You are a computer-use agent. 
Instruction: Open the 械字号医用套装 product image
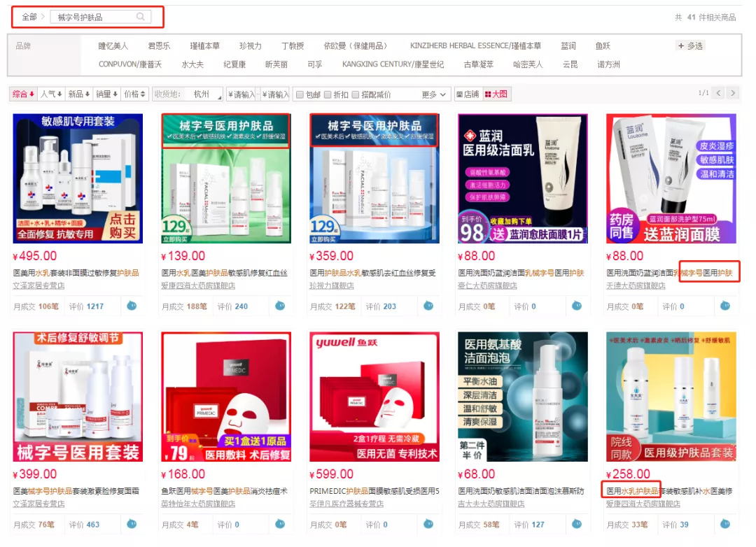(x=78, y=396)
